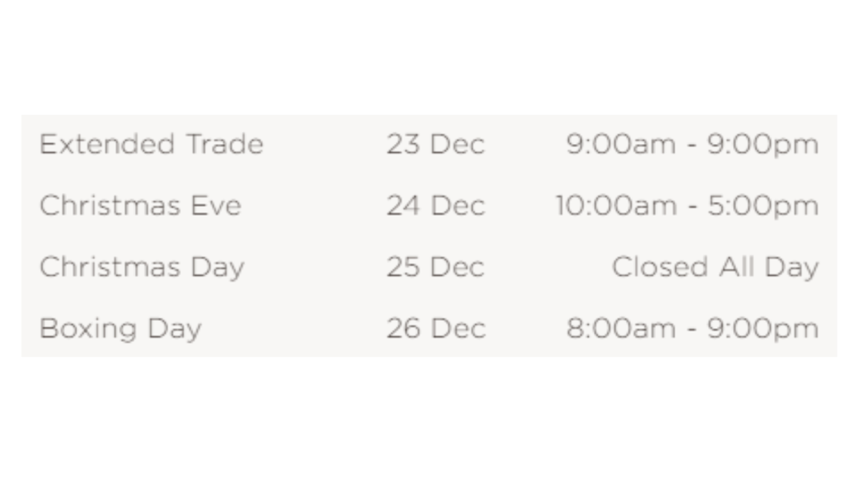
Task: Select the 23 Dec date
Action: coord(436,144)
